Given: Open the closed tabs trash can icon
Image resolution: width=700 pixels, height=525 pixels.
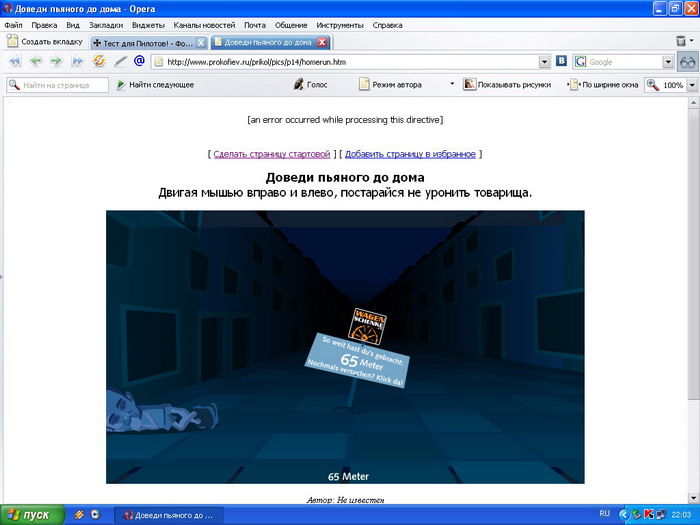Looking at the screenshot, I should tap(681, 41).
